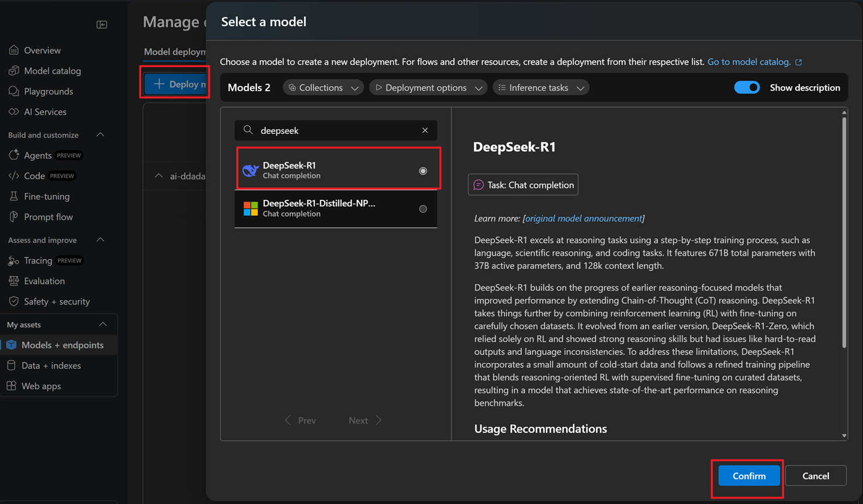Toggle the Show description switch

(746, 88)
